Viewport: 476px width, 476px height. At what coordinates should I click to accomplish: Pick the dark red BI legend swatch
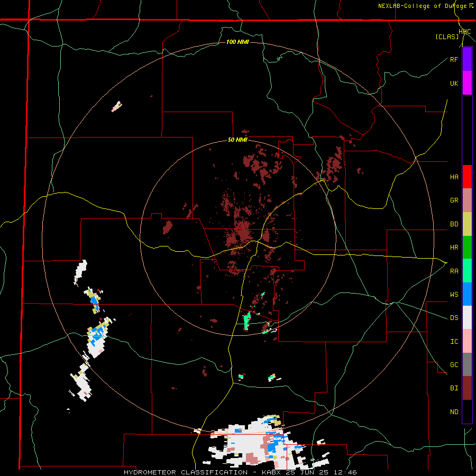click(x=467, y=388)
